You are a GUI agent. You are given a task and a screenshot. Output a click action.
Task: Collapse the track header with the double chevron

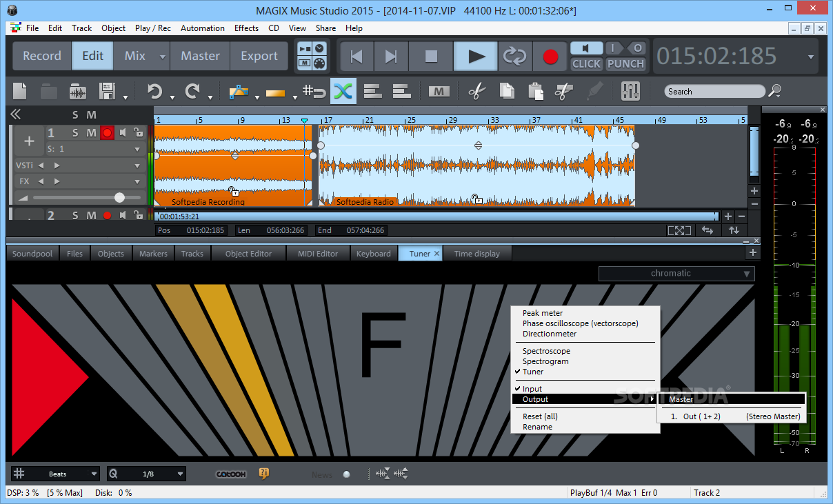[x=15, y=114]
